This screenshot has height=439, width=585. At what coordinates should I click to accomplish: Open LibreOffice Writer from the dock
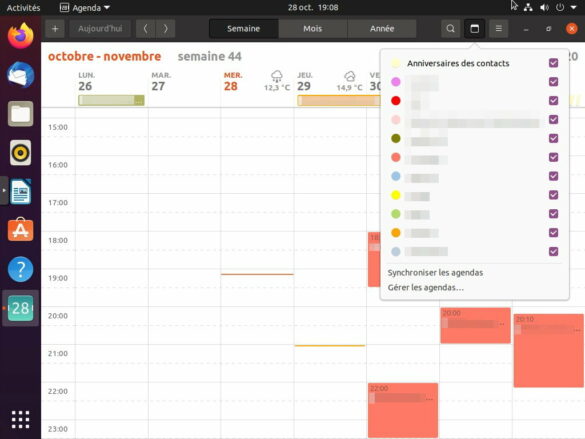pyautogui.click(x=21, y=192)
